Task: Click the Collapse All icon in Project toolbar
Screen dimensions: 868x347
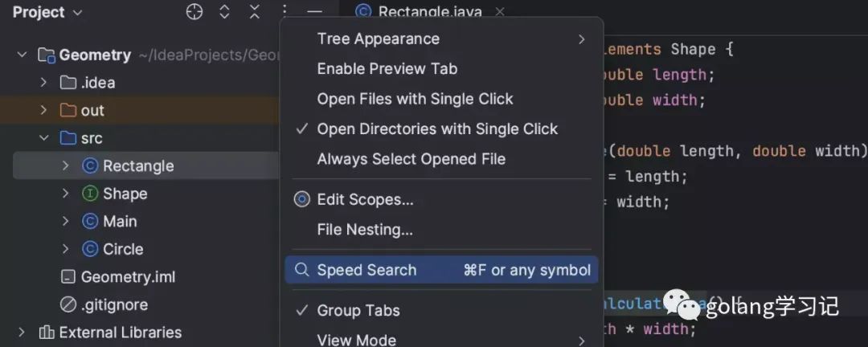Action: click(x=254, y=11)
